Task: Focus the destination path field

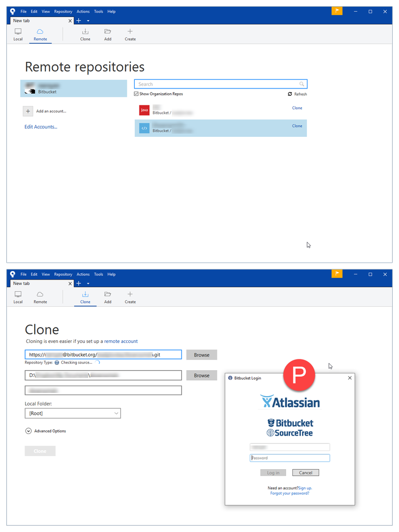Action: [103, 375]
